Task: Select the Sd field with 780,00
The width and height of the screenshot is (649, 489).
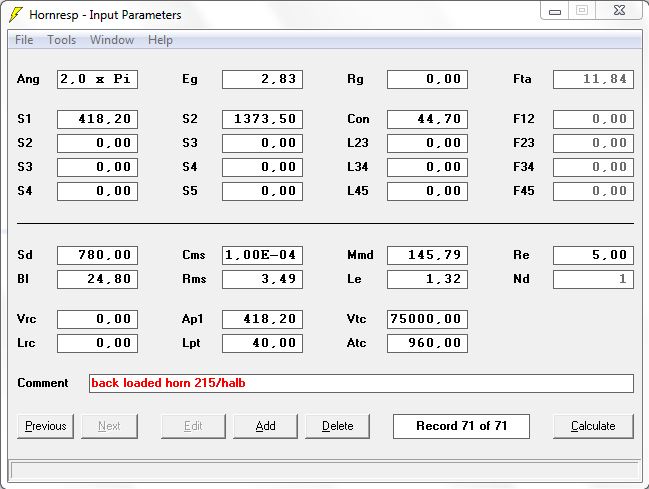Action: [x=97, y=256]
